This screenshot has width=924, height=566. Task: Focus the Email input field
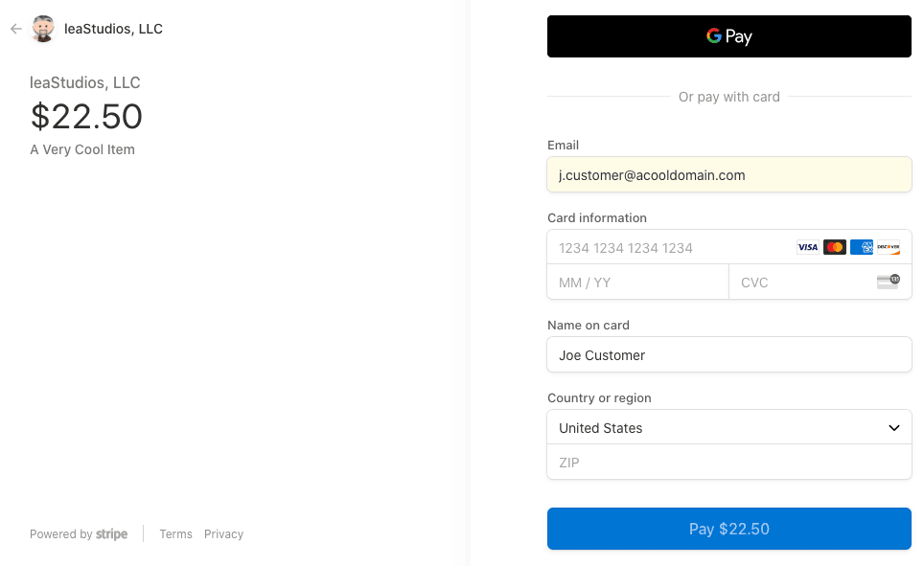point(728,175)
